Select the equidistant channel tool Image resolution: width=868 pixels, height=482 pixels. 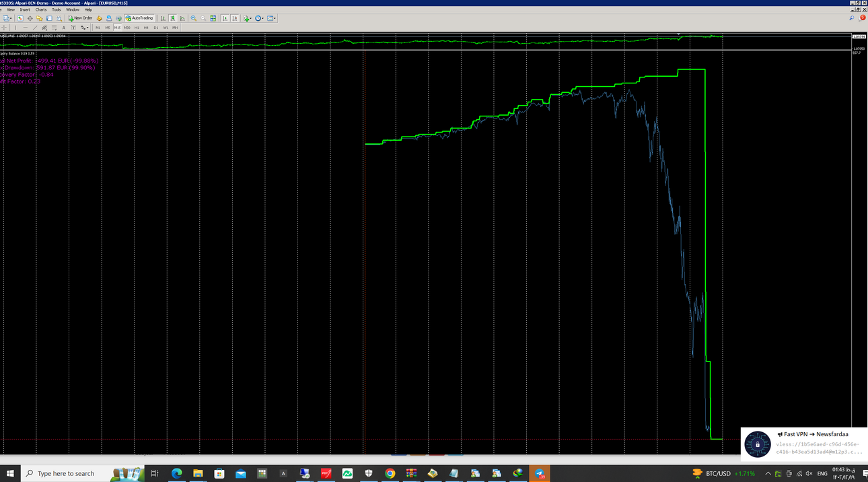click(x=44, y=28)
